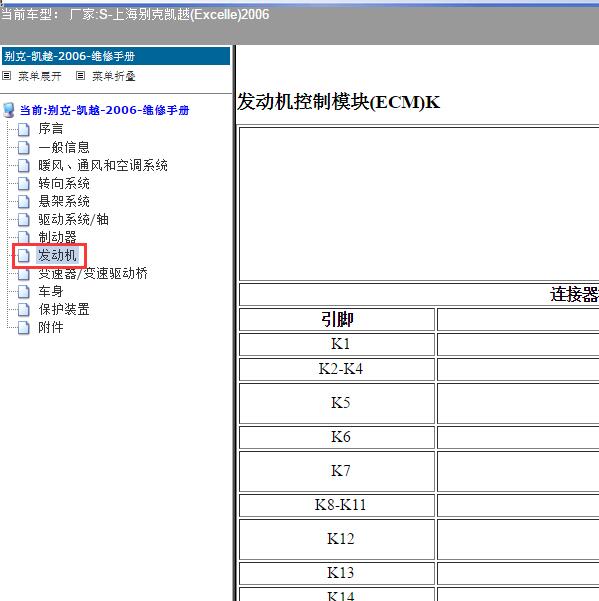Click the page icon next to 一般信息
The image size is (599, 601).
(24, 147)
